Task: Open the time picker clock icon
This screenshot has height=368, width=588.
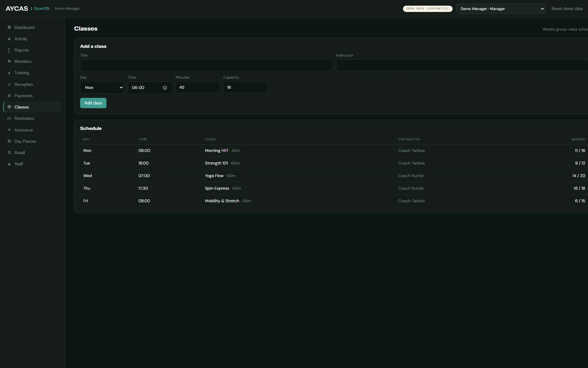Action: point(165,88)
